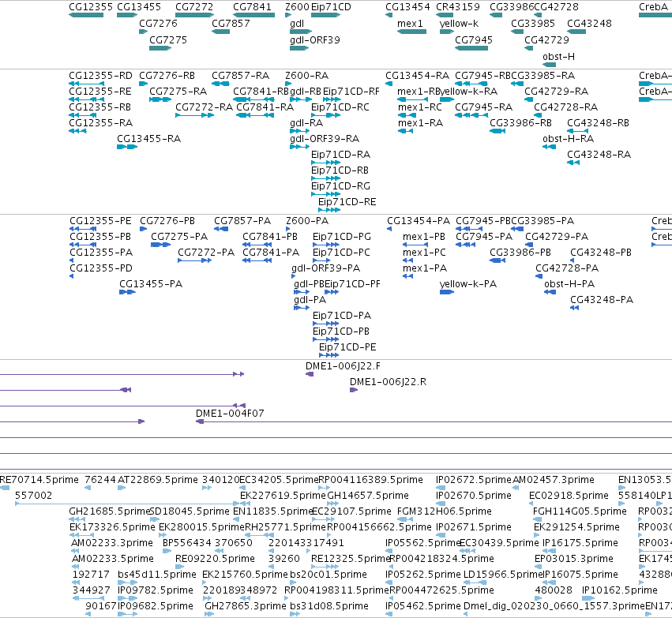The width and height of the screenshot is (672, 618).
Task: Select the Eip71CD-RE transcript
Action: (329, 210)
